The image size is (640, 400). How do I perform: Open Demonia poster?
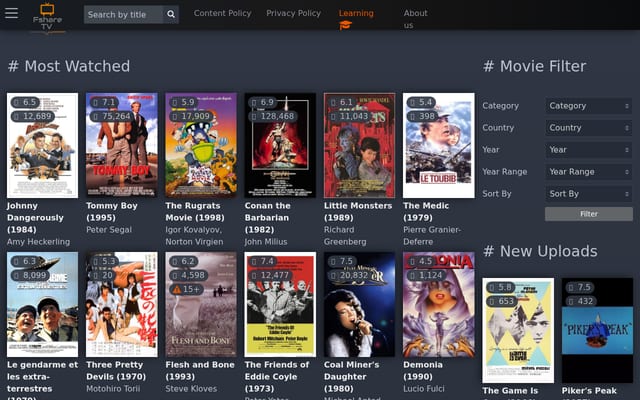[439, 304]
